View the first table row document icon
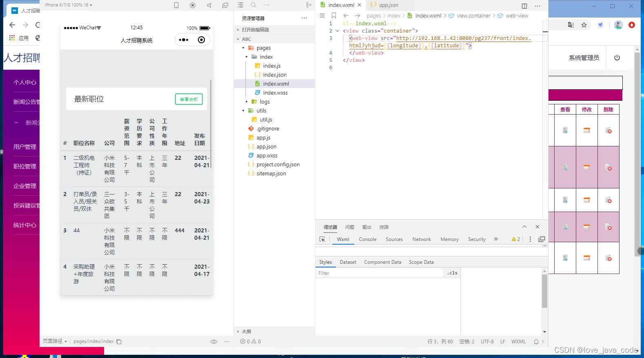 pyautogui.click(x=565, y=130)
